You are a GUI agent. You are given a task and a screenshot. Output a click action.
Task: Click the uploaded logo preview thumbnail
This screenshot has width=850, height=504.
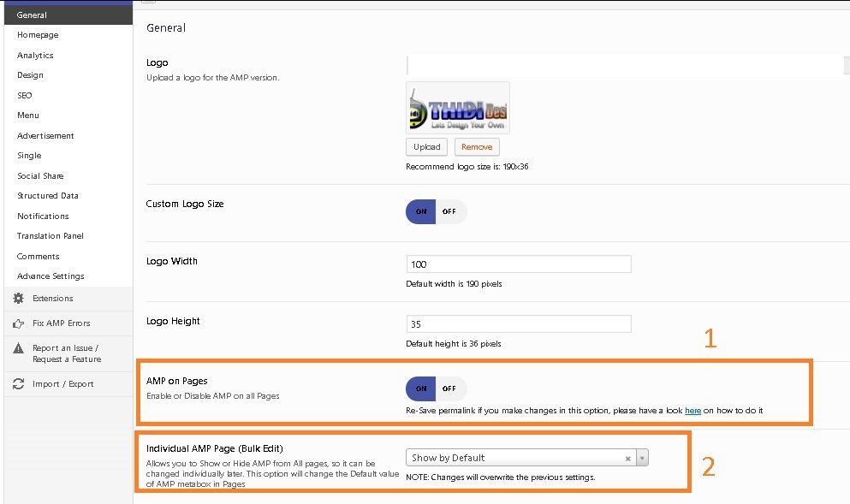(458, 108)
